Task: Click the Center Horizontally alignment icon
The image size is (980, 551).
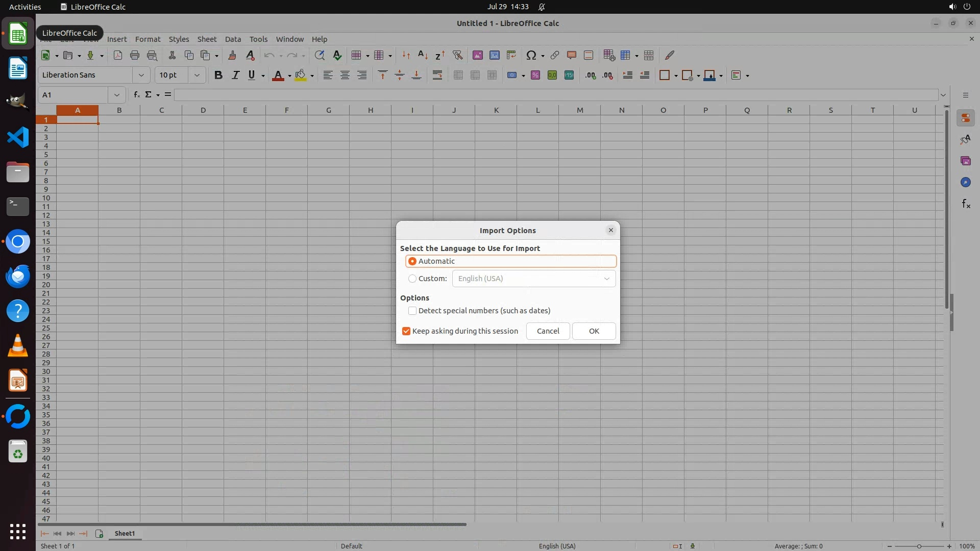Action: coord(345,75)
